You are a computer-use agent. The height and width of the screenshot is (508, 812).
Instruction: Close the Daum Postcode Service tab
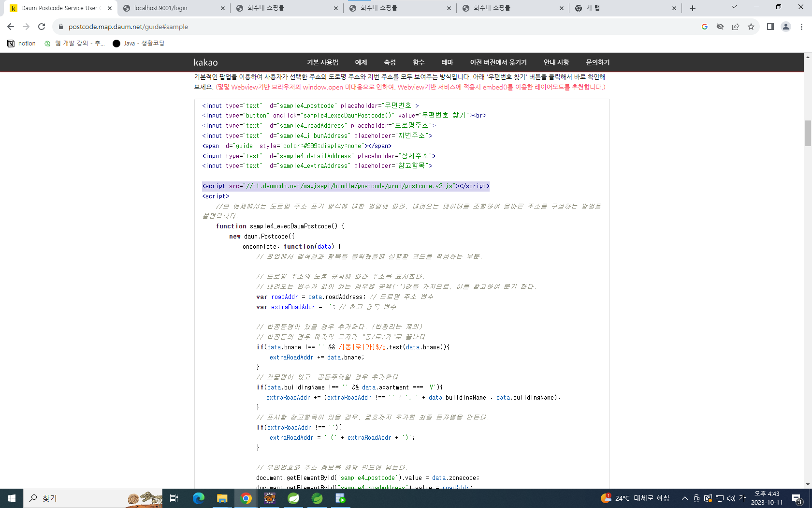[110, 8]
